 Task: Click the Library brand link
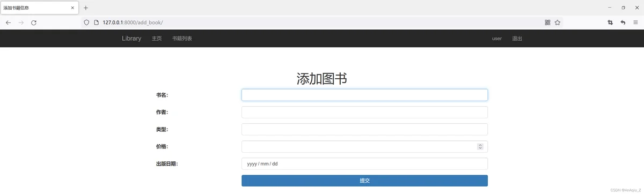click(131, 39)
